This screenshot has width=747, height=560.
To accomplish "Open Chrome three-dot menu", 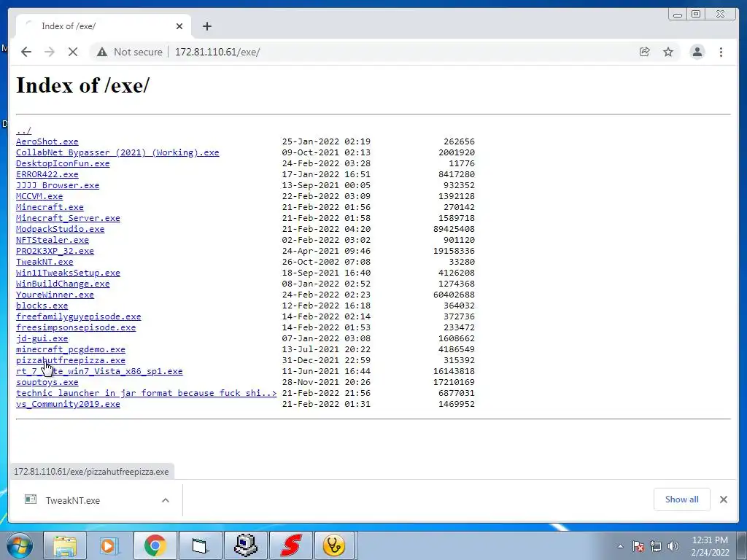I will pos(721,52).
